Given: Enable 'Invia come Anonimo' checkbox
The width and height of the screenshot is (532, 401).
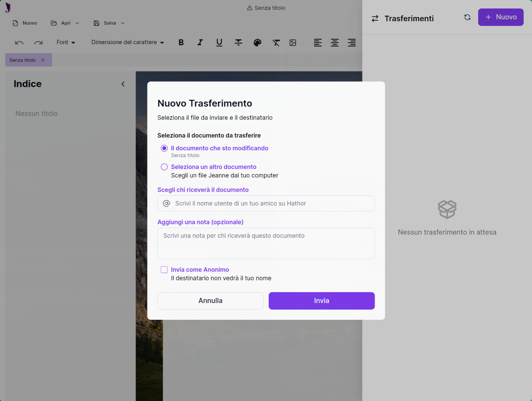Looking at the screenshot, I should pyautogui.click(x=164, y=270).
